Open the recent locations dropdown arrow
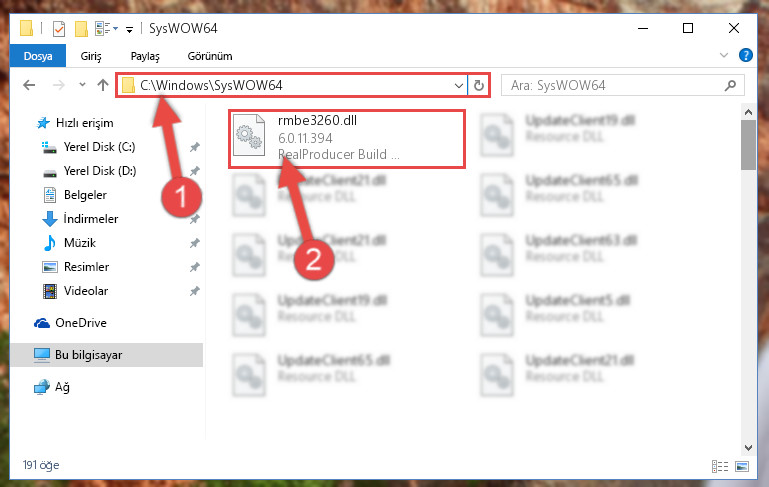The height and width of the screenshot is (487, 769). (82, 85)
